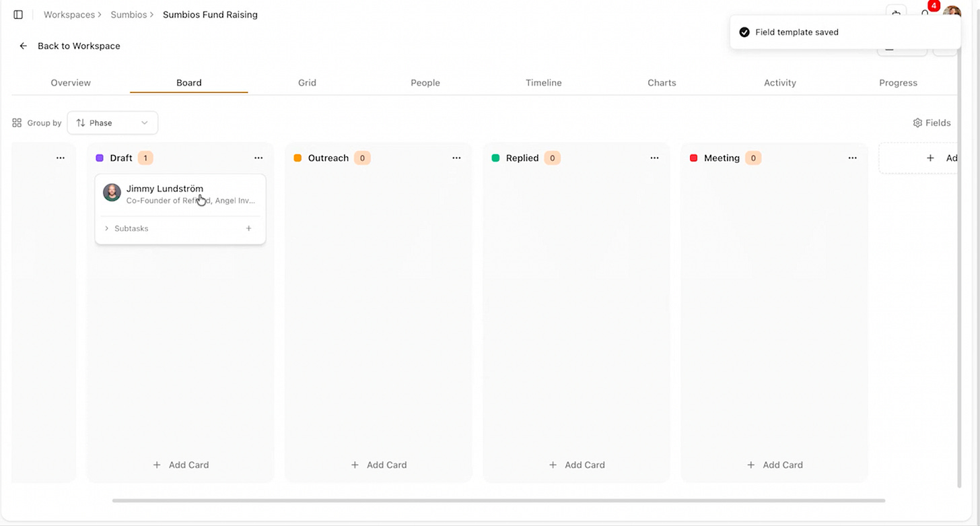Open the Replied column three-dot menu
Image resolution: width=980 pixels, height=526 pixels.
(654, 158)
